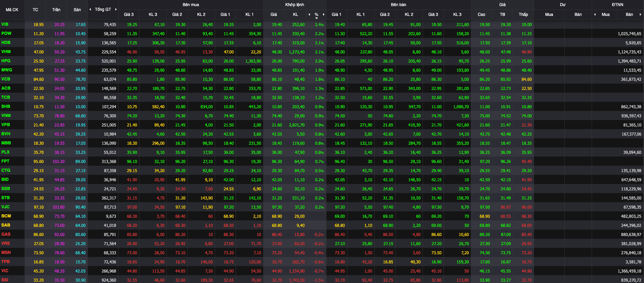Click the right arrow beside Tổng GT header

click(116, 9)
